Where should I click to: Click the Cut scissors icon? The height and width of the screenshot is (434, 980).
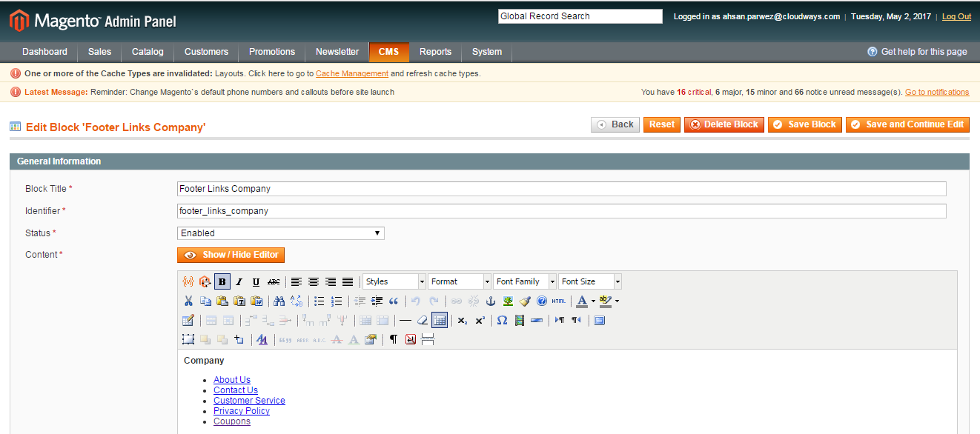click(188, 301)
